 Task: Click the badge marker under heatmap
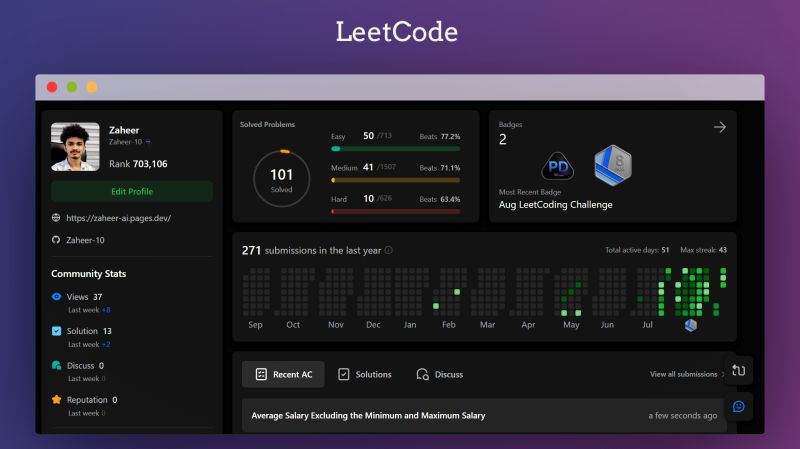click(691, 325)
